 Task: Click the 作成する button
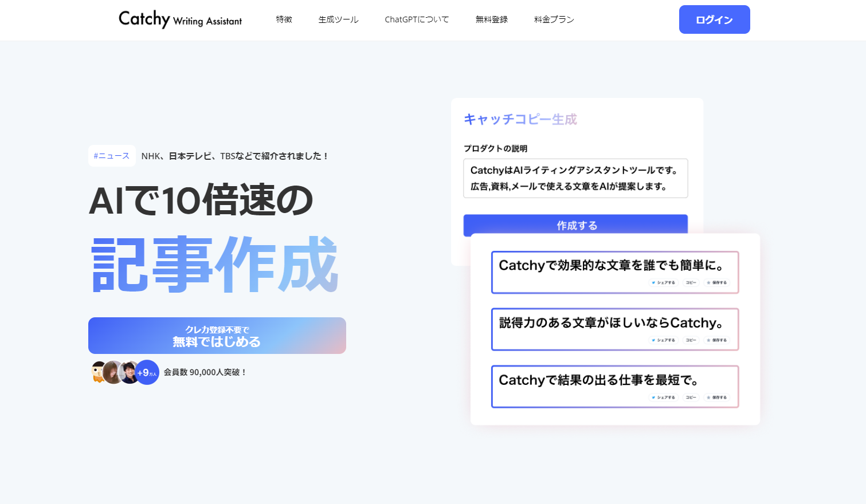coord(575,225)
